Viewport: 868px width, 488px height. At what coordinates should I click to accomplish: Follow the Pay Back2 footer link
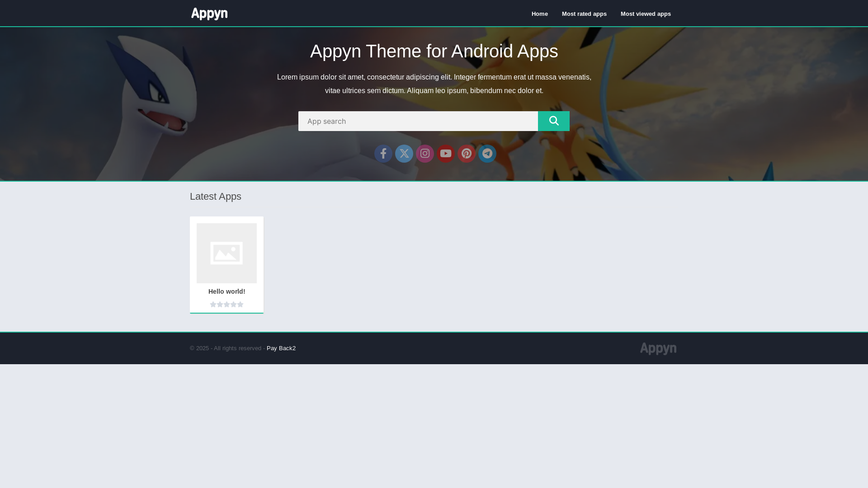click(x=281, y=348)
